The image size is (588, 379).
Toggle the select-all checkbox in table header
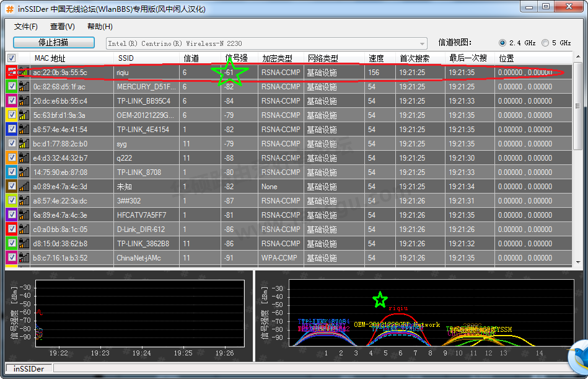point(12,58)
